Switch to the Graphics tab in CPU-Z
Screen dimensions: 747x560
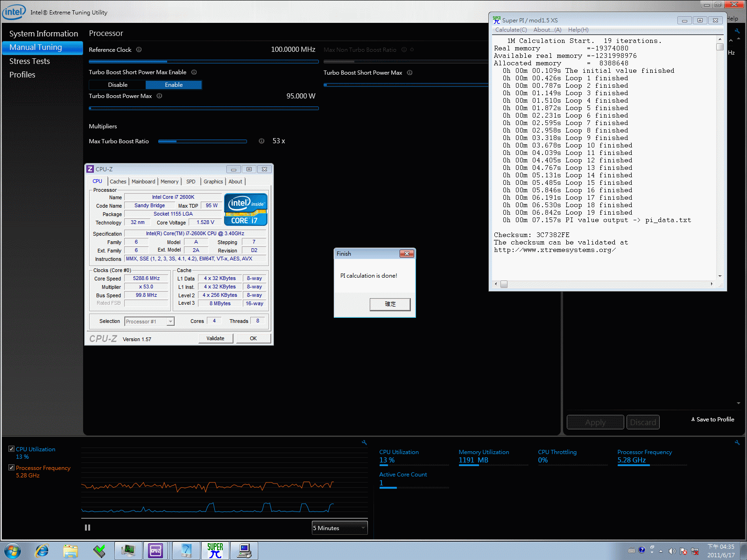click(x=213, y=182)
